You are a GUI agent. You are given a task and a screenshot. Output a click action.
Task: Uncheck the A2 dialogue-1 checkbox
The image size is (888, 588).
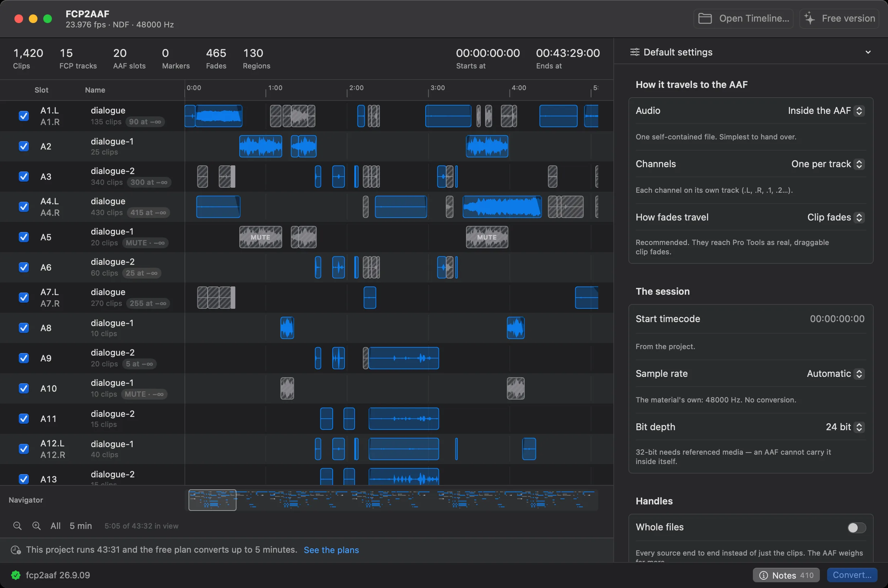point(24,146)
